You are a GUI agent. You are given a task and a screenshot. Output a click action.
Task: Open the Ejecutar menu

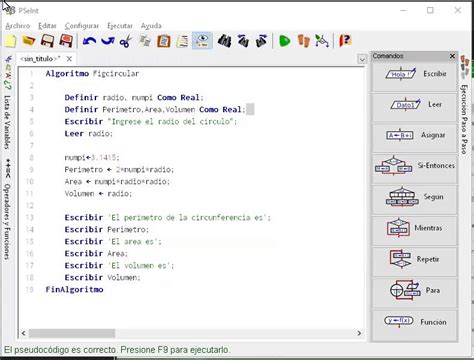tap(120, 26)
